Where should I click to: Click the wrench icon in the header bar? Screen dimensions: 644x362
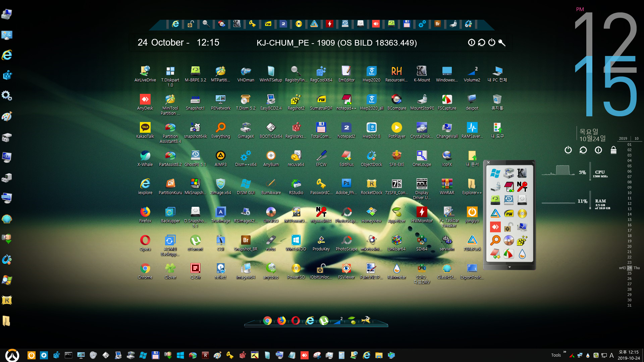coord(502,42)
